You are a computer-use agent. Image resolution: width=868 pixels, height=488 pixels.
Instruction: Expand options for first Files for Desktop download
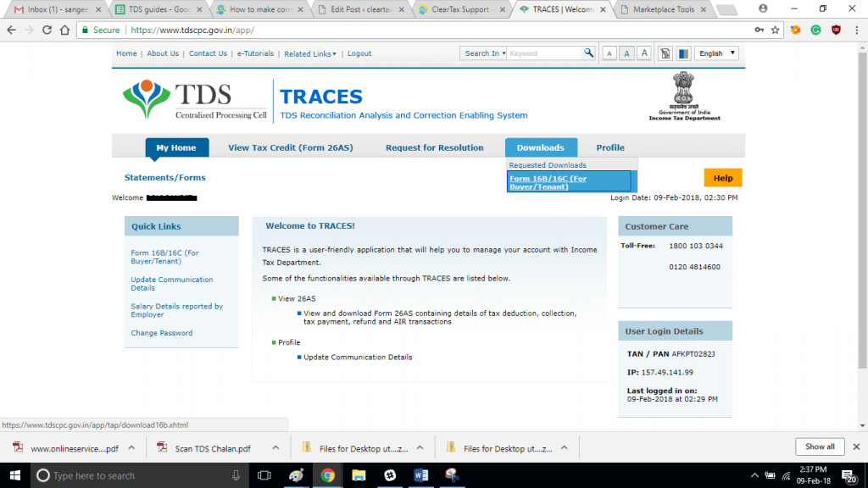pyautogui.click(x=420, y=448)
